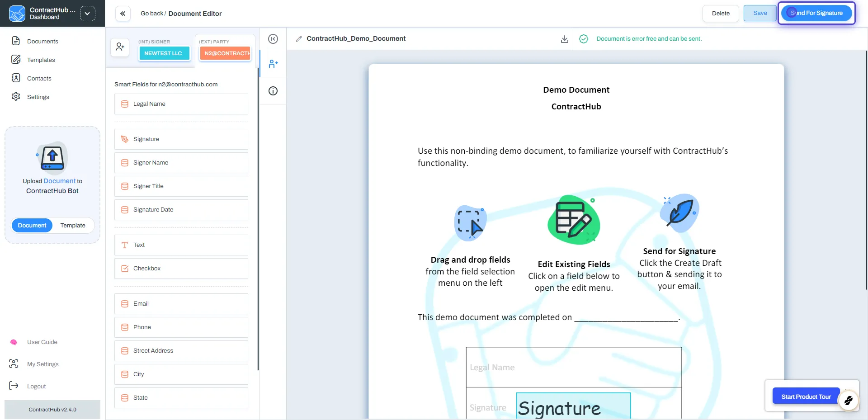868x420 pixels.
Task: Select the Legal Name smart field
Action: click(181, 104)
